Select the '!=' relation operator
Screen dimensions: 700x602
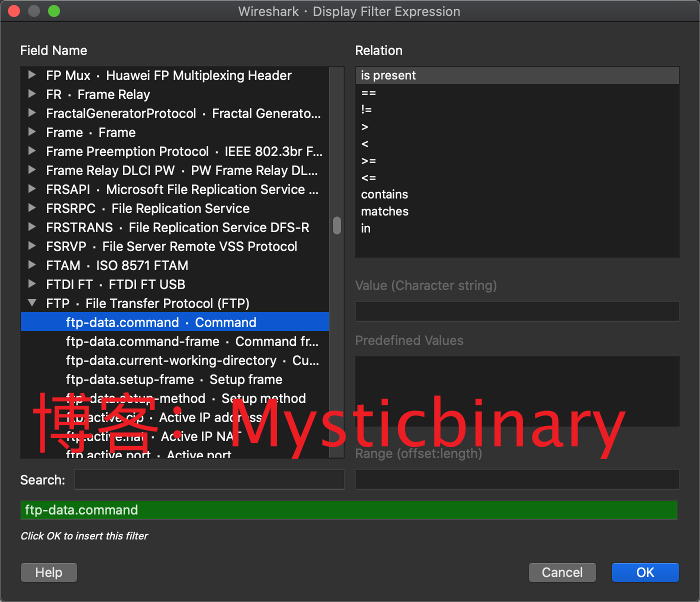pos(366,109)
